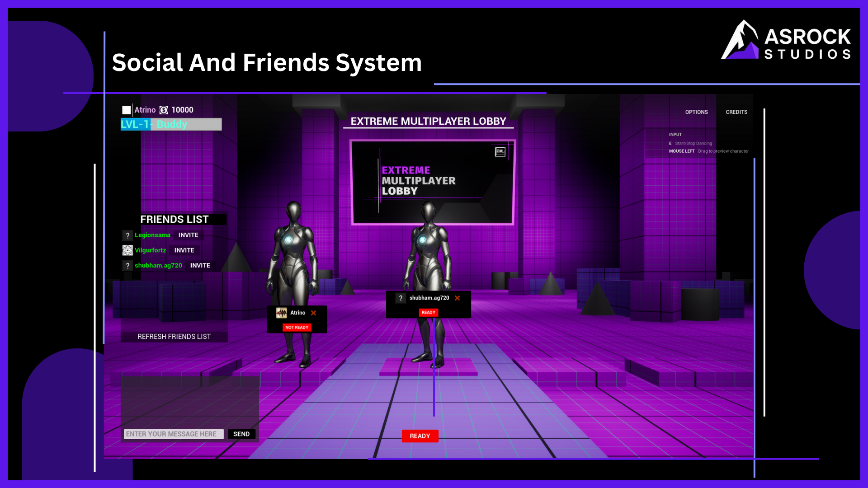Click the LVL-1 Buddy progress bar

[x=171, y=124]
